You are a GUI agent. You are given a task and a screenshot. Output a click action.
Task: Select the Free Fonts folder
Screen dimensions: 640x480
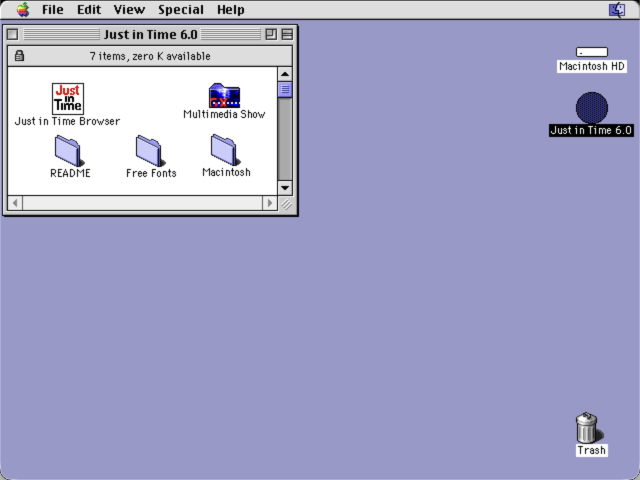coord(149,151)
